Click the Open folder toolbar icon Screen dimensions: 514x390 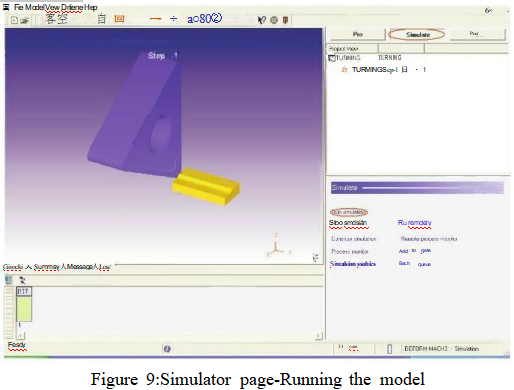click(24, 20)
